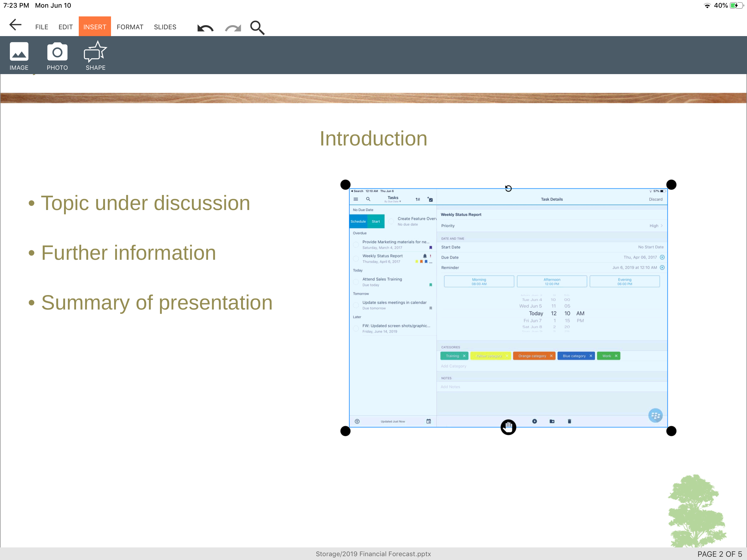Image resolution: width=747 pixels, height=560 pixels.
Task: Click the 'PAGE 2 OF 5' indicator
Action: 720,554
